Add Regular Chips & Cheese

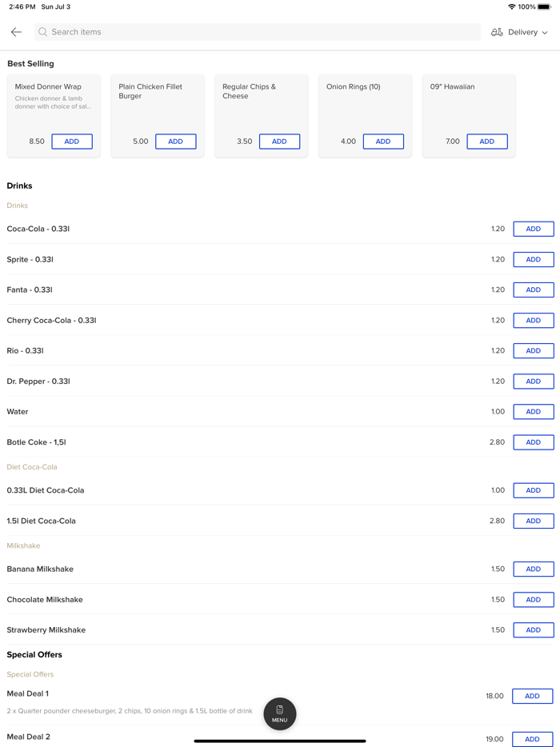(x=279, y=142)
